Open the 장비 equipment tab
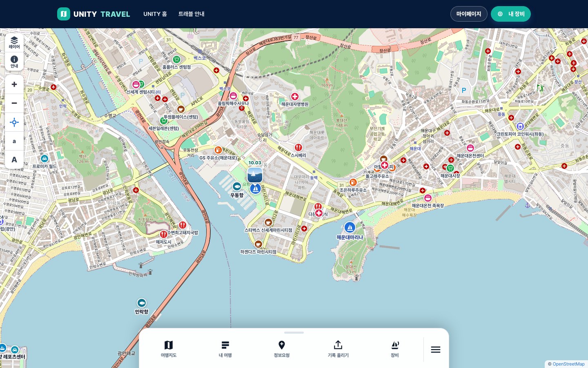This screenshot has width=588, height=368. pos(394,349)
